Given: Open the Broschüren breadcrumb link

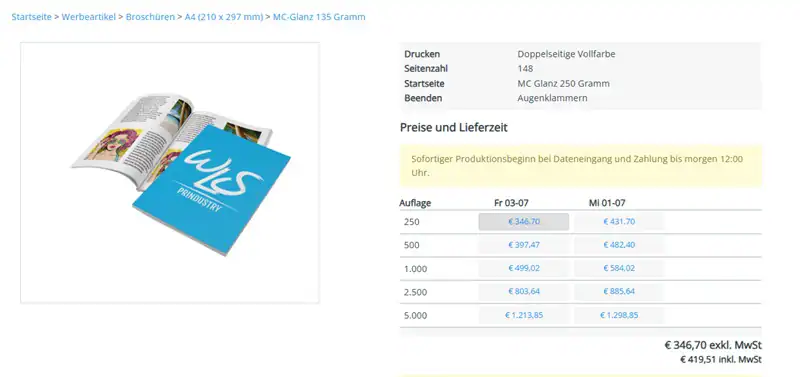Looking at the screenshot, I should pos(151,17).
